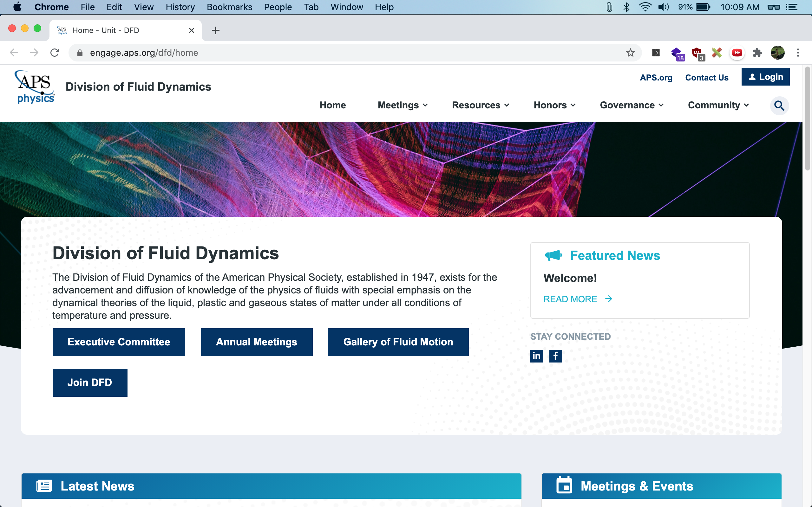812x507 pixels.
Task: Expand the Meetings dropdown menu
Action: [402, 105]
